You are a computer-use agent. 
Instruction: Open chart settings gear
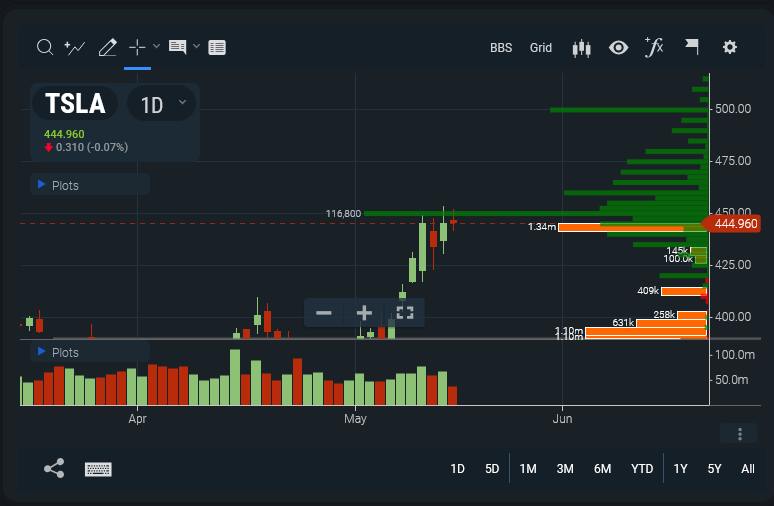point(730,47)
